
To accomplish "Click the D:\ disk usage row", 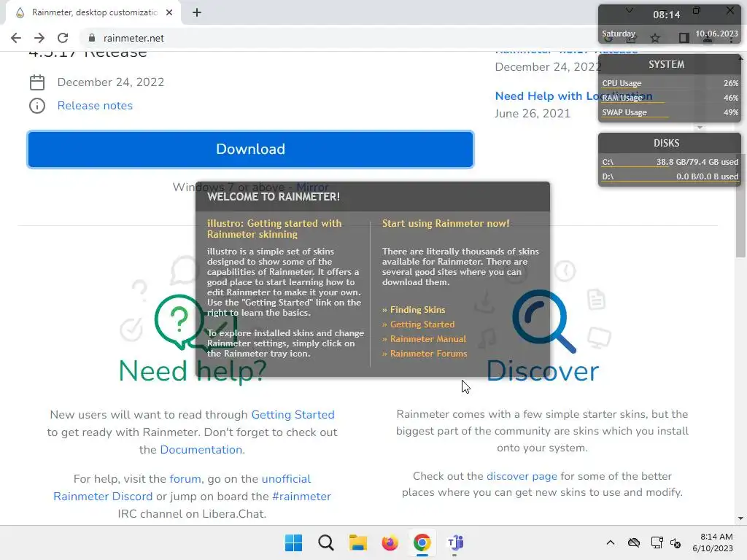I will click(x=670, y=176).
